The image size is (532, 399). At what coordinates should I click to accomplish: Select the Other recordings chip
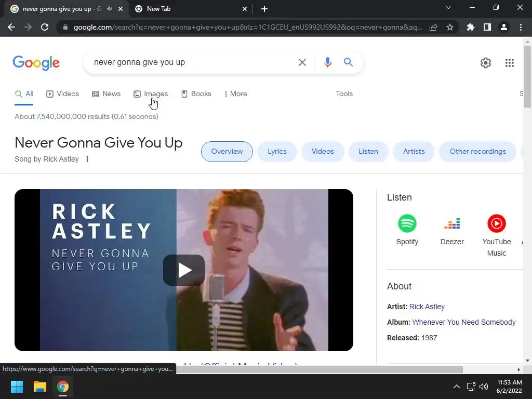(478, 152)
